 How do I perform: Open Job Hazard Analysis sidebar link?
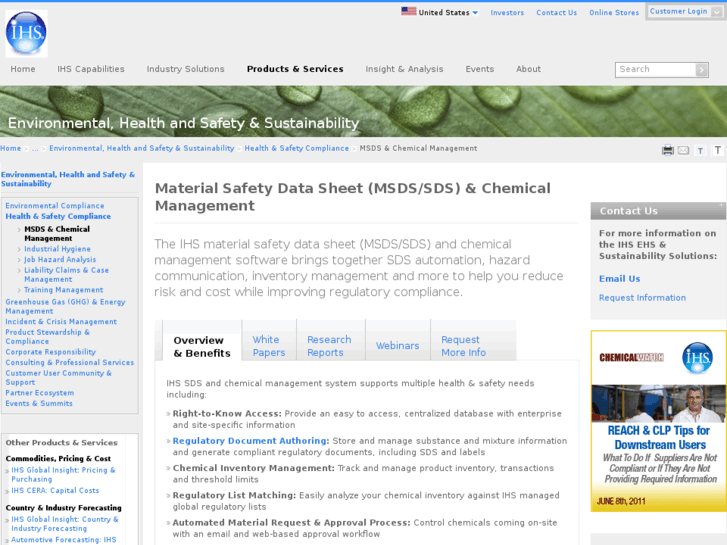click(60, 260)
